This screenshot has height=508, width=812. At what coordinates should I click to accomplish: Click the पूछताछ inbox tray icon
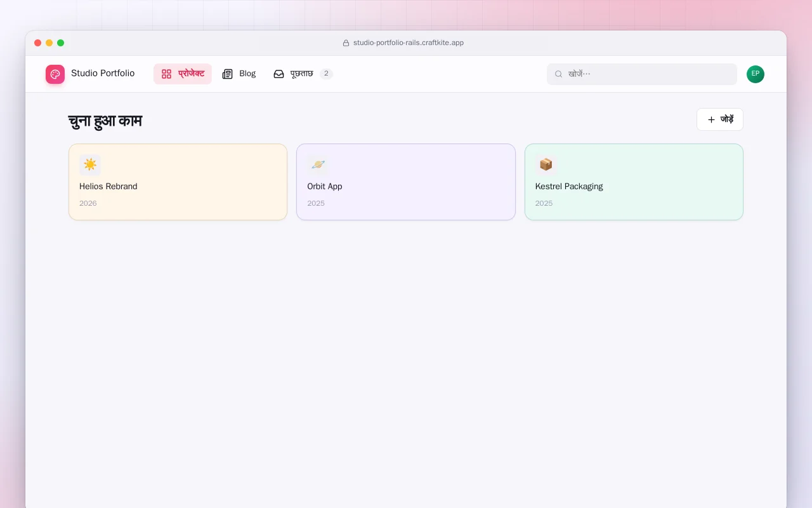278,74
